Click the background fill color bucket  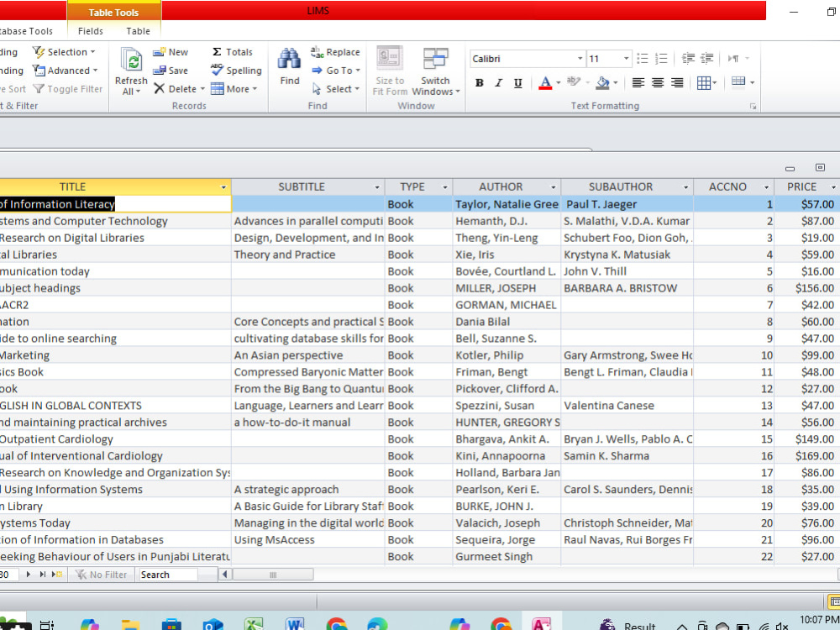click(602, 82)
